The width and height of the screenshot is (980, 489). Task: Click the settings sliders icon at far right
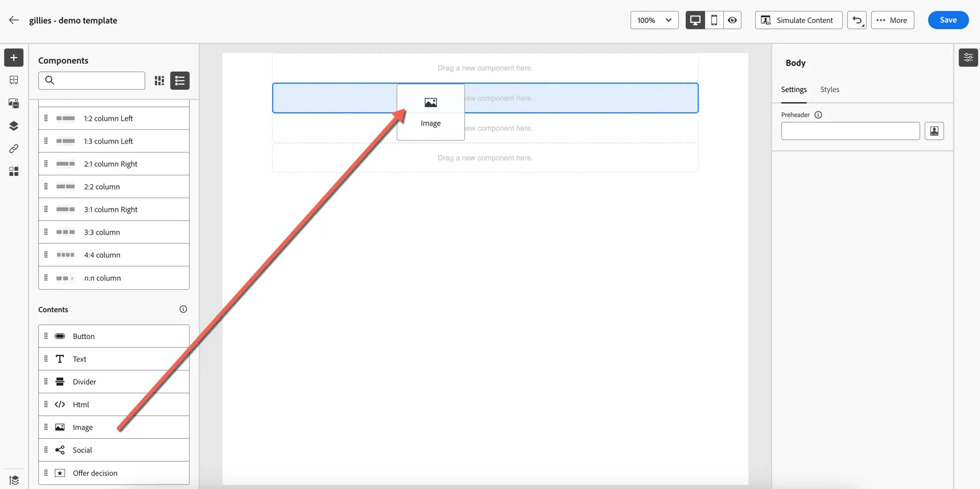[968, 57]
